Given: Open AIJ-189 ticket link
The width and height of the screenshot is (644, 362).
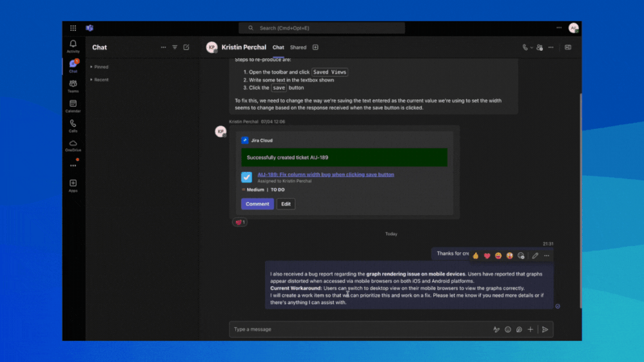Looking at the screenshot, I should pos(326,175).
